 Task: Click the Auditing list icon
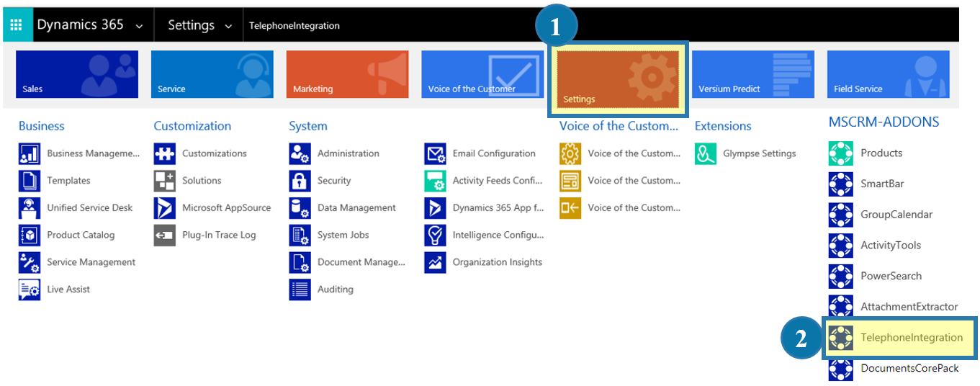(300, 289)
